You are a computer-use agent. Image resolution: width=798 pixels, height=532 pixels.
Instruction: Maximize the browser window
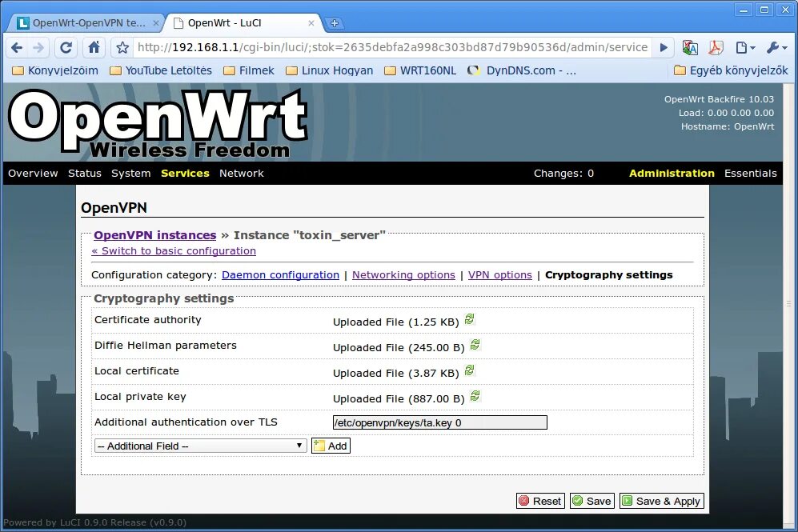pos(764,10)
